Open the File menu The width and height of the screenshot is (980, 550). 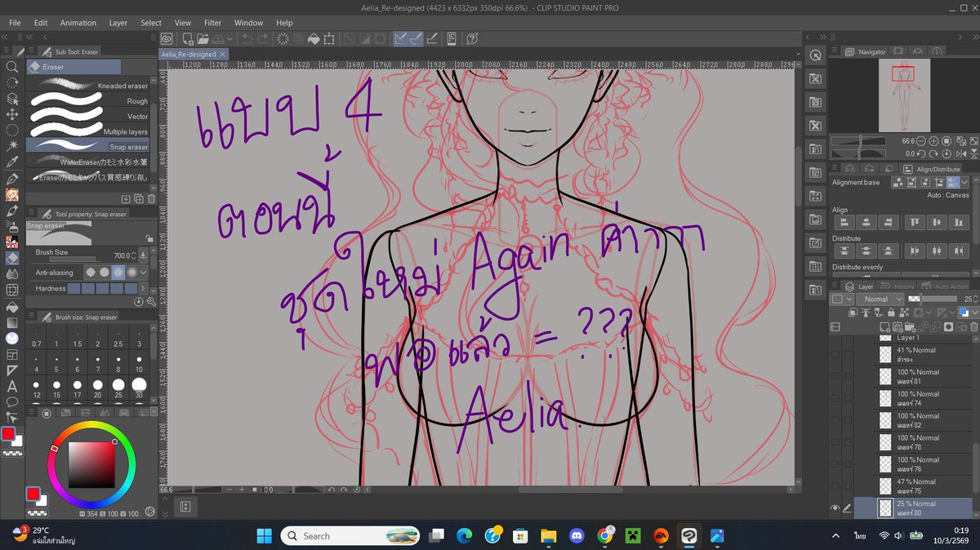click(x=15, y=23)
